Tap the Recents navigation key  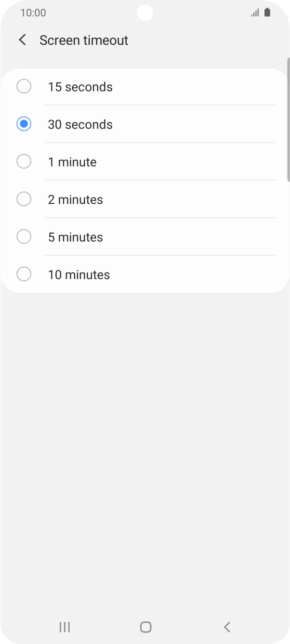click(64, 627)
